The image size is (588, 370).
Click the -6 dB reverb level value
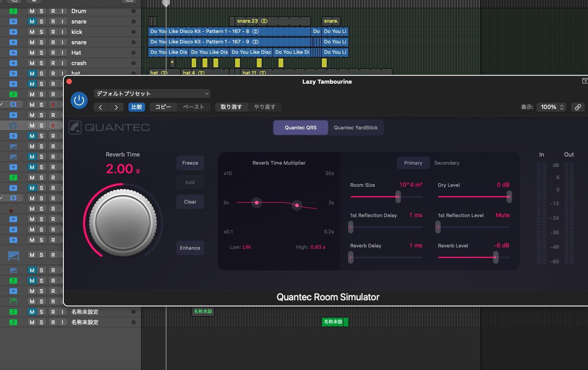[x=501, y=246]
